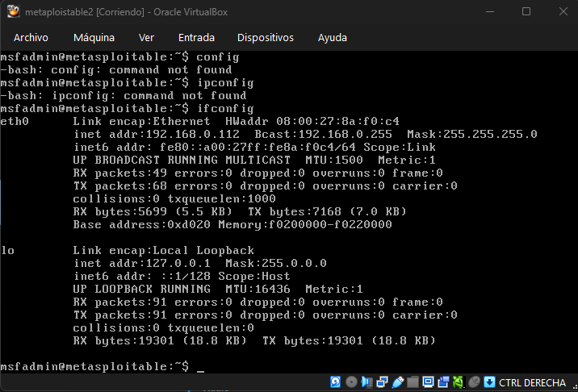The width and height of the screenshot is (578, 392).
Task: Open the Archivo menu
Action: pos(31,38)
